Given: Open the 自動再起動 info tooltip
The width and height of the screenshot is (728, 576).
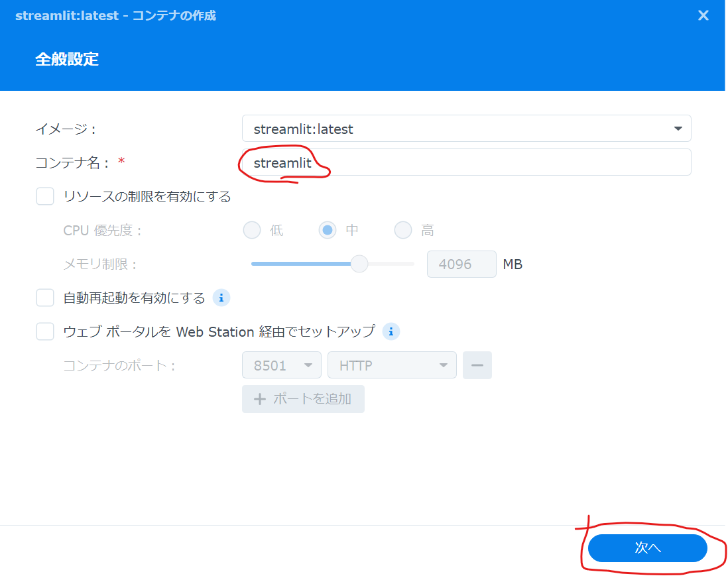Looking at the screenshot, I should point(221,298).
